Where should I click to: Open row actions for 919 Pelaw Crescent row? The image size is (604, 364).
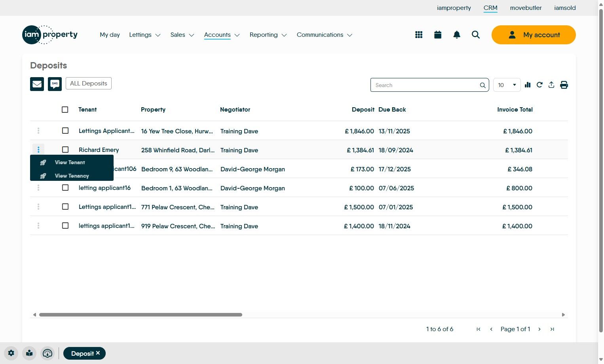click(38, 226)
